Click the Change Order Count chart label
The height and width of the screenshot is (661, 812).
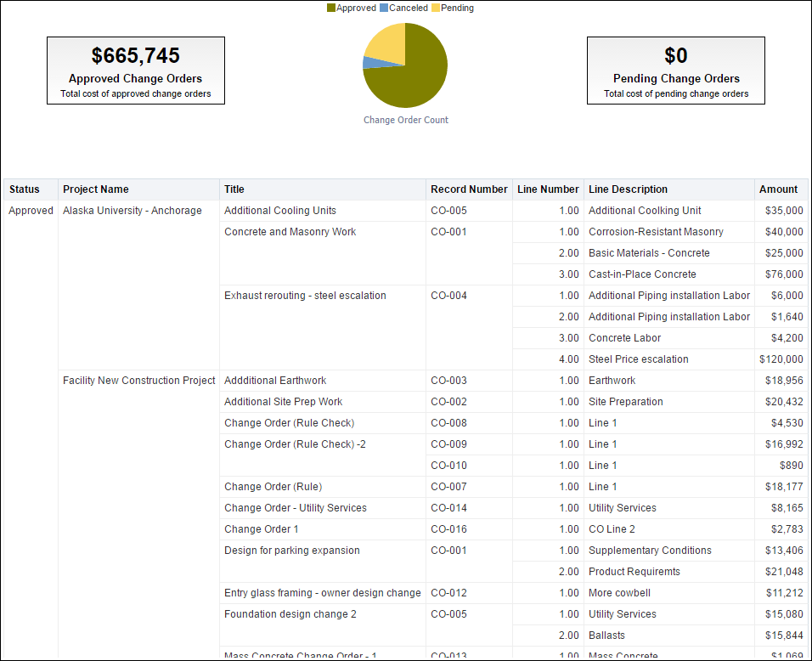405,120
